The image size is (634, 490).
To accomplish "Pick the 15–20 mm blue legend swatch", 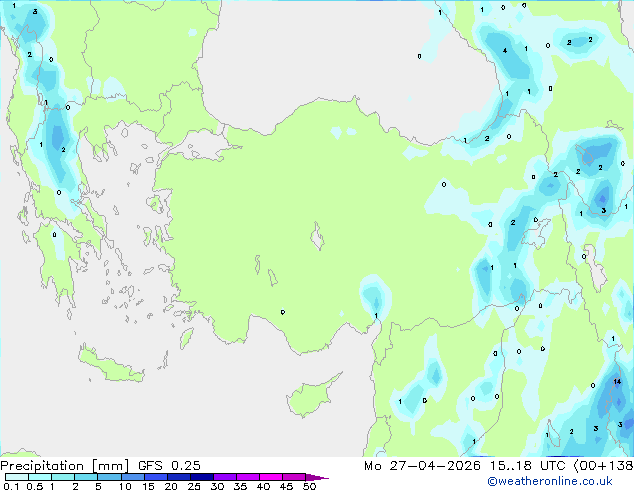I will [155, 477].
